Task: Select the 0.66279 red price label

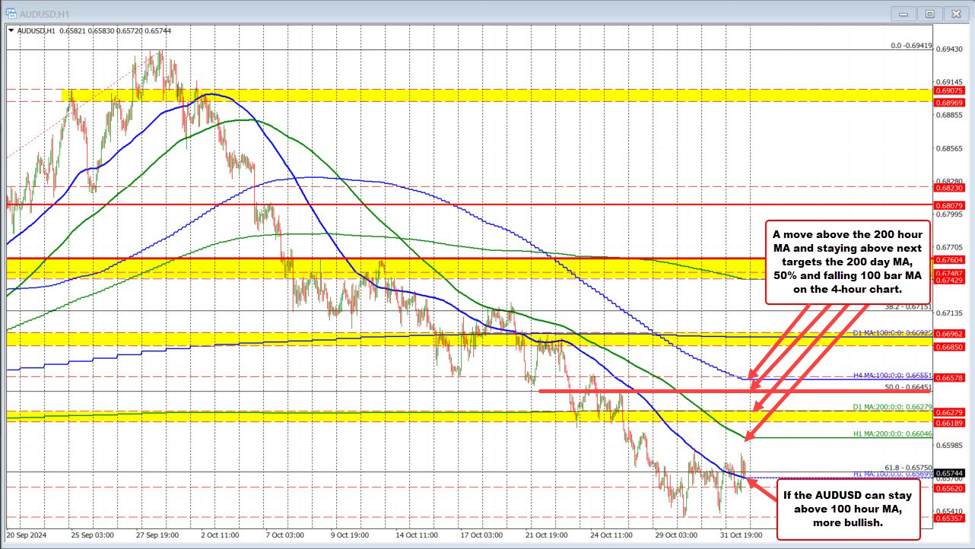Action: pos(950,412)
